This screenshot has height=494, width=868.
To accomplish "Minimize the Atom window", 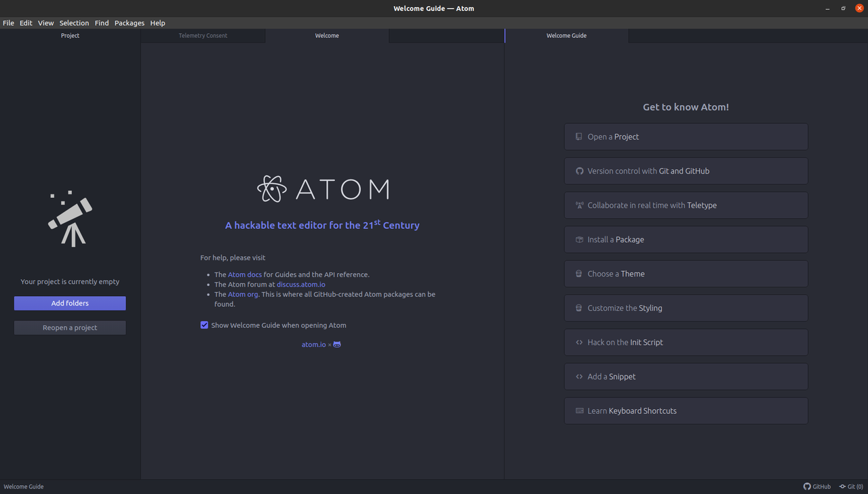I will 828,8.
